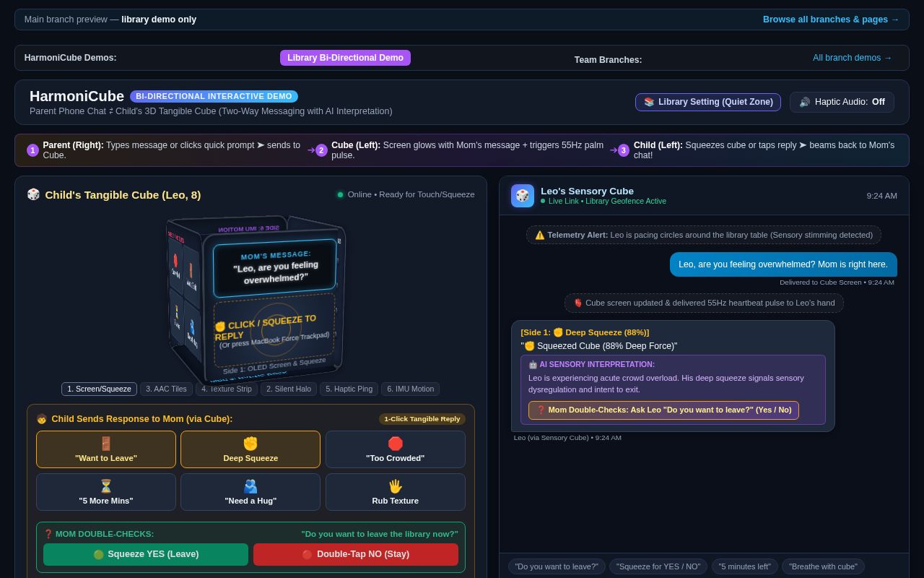The image size is (924, 578).
Task: Click Online Ready for Touch/Squeeze status
Action: [x=406, y=194]
